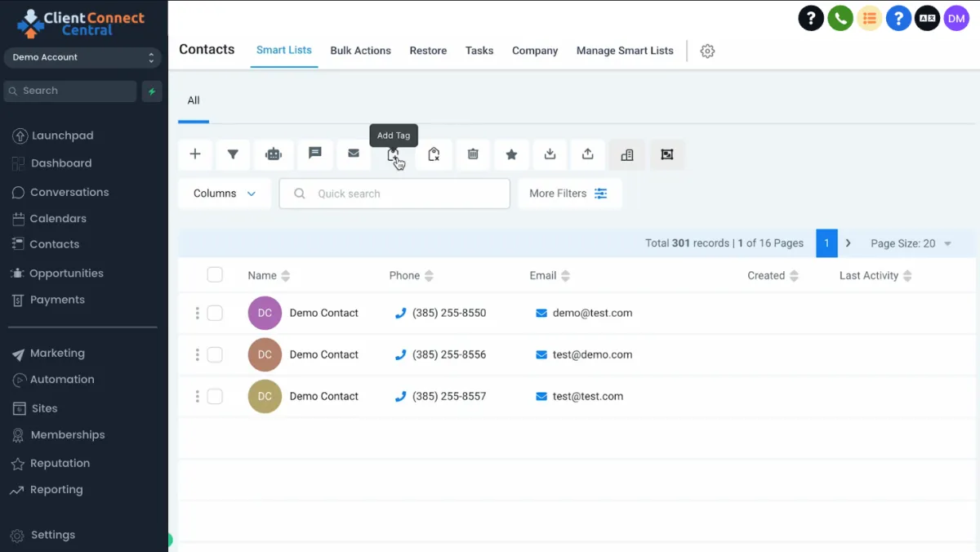Image resolution: width=980 pixels, height=552 pixels.
Task: Select the checkbox for test@test.com contact
Action: (215, 396)
